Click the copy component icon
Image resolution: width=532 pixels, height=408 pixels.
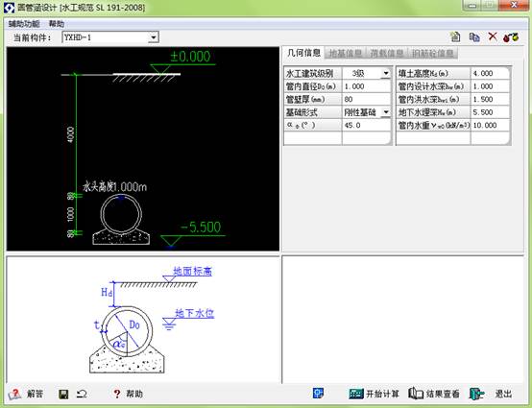tap(474, 36)
